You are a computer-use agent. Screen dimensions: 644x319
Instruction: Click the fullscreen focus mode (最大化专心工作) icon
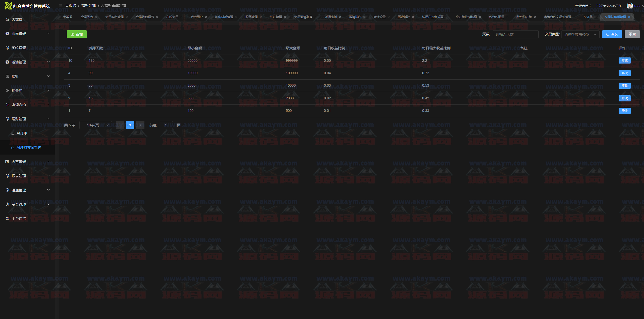coord(598,6)
